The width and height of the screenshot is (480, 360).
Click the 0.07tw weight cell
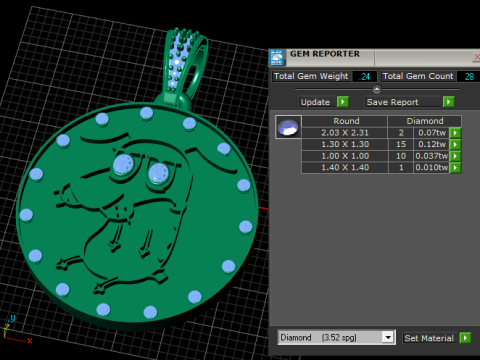tap(432, 133)
